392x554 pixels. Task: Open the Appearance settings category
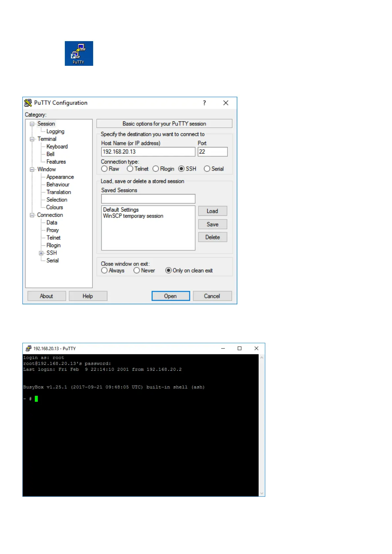point(60,177)
